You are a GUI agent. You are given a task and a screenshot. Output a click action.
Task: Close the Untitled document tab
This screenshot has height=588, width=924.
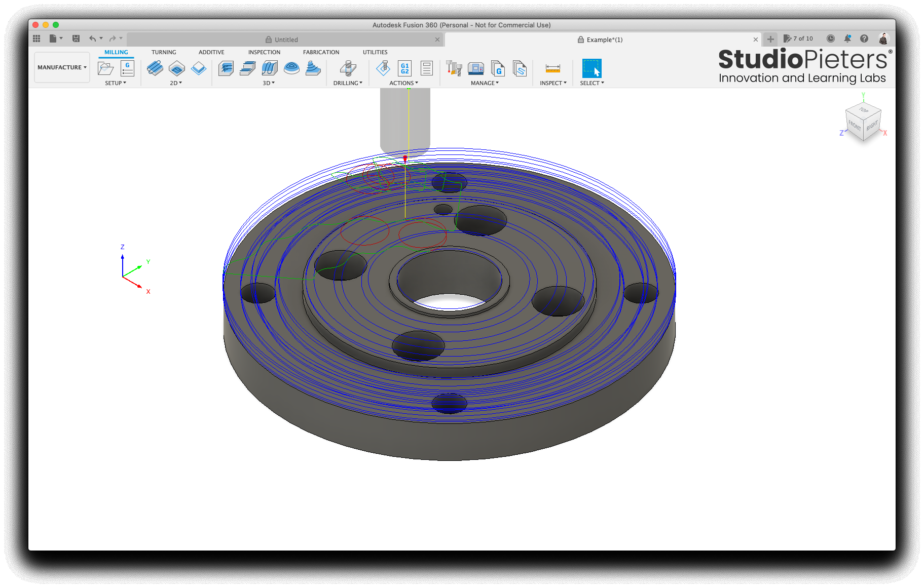tap(437, 40)
